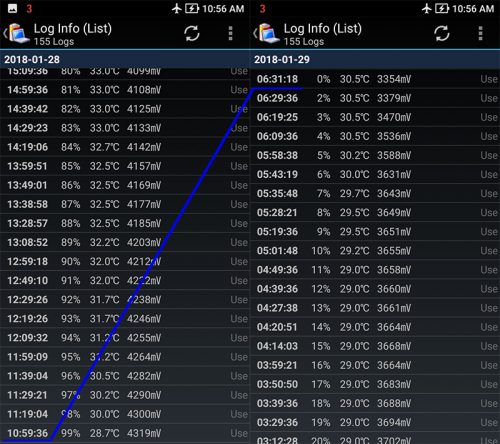This screenshot has height=444, width=500.
Task: Open overflow menu in left Log Info screen
Action: click(230, 33)
